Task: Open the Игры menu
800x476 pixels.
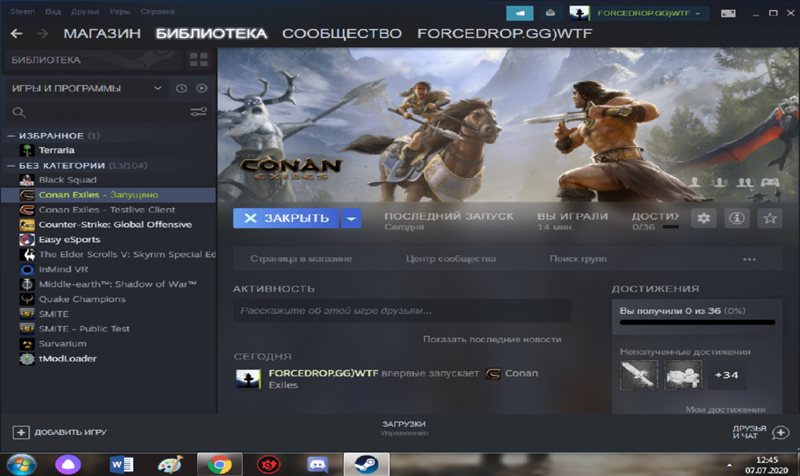Action: [x=120, y=11]
